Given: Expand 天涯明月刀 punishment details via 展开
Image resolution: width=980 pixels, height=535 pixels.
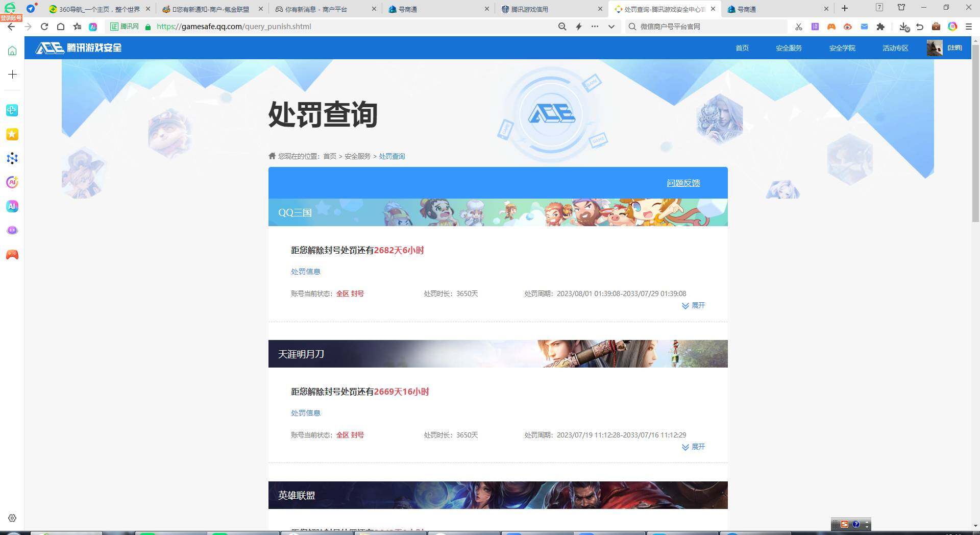Looking at the screenshot, I should [693, 447].
